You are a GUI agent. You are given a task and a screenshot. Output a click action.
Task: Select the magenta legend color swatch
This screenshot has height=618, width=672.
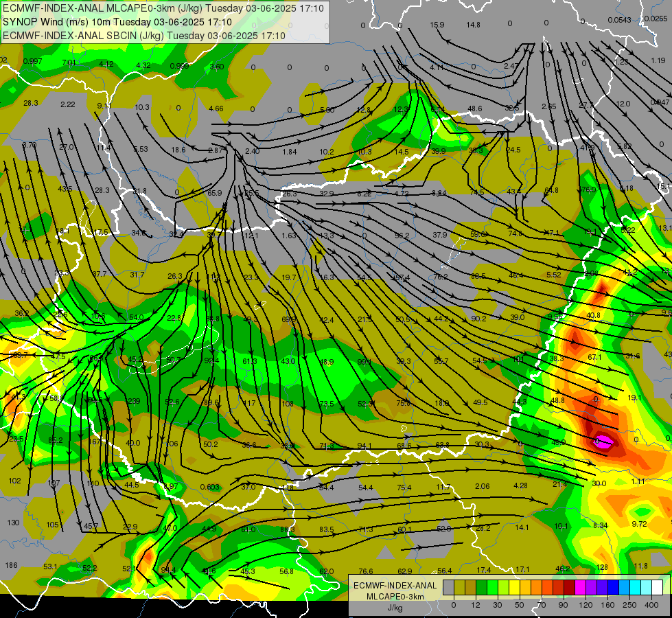coord(580,588)
